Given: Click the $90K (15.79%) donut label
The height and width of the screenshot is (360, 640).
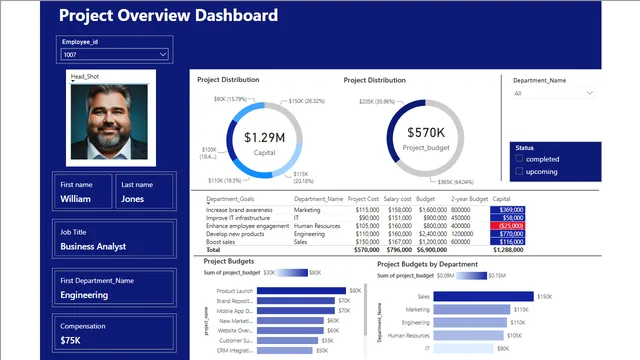Looking at the screenshot, I should [x=230, y=99].
